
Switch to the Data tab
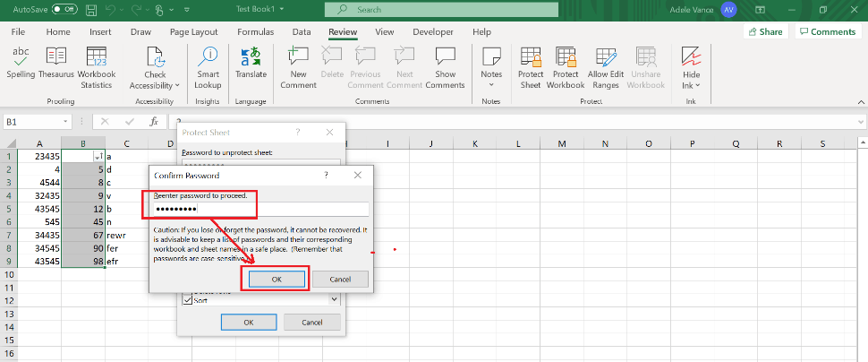pos(302,31)
